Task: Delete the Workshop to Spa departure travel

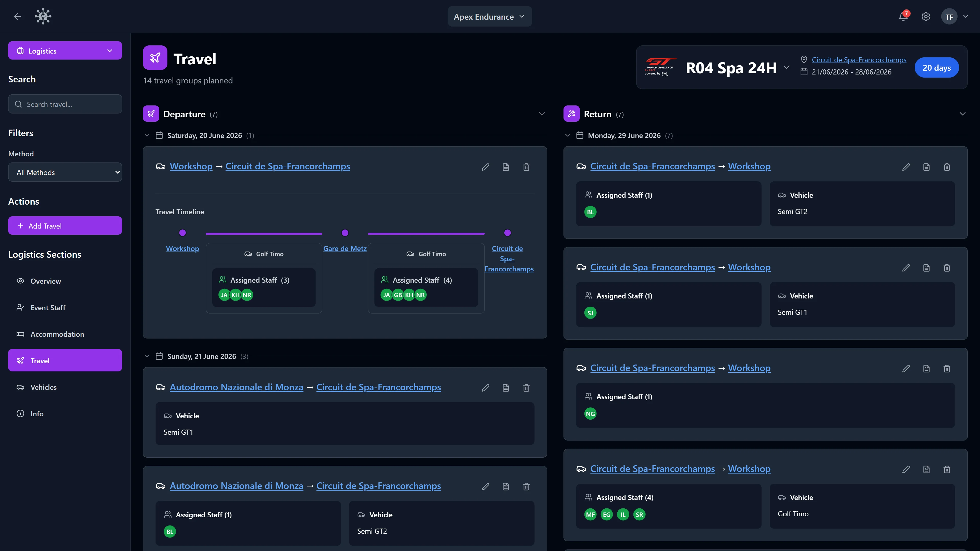Action: point(526,167)
